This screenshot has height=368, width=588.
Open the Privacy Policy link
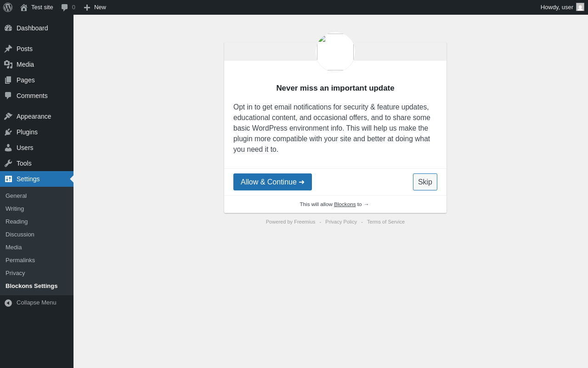click(x=341, y=222)
